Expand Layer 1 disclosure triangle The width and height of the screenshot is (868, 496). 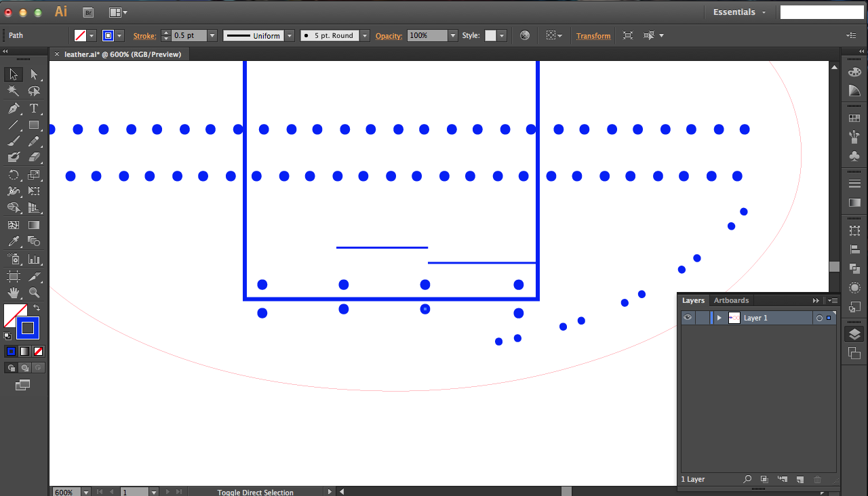coord(719,318)
